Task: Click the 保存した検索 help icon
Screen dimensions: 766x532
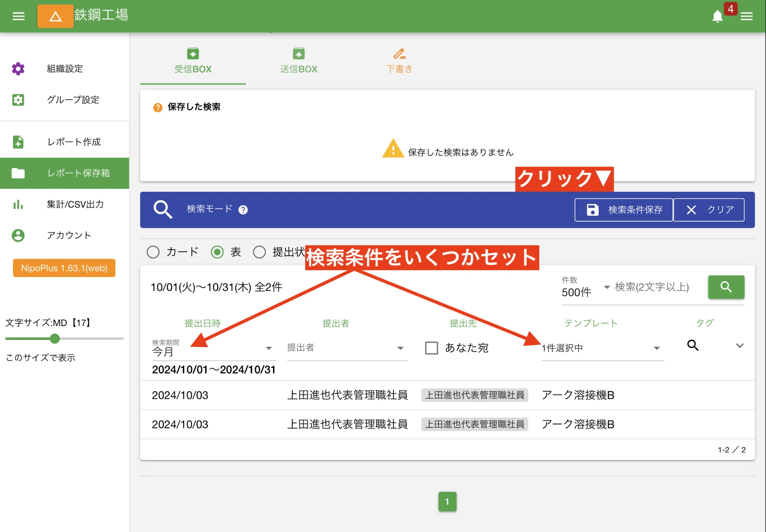Action: point(157,108)
